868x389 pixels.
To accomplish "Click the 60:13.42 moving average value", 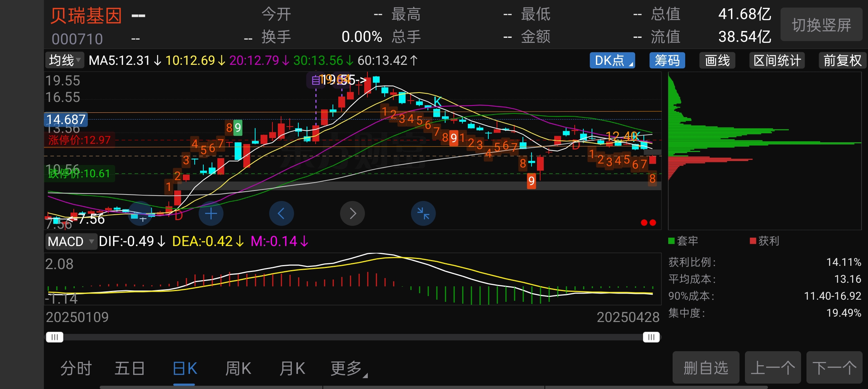I will point(388,60).
